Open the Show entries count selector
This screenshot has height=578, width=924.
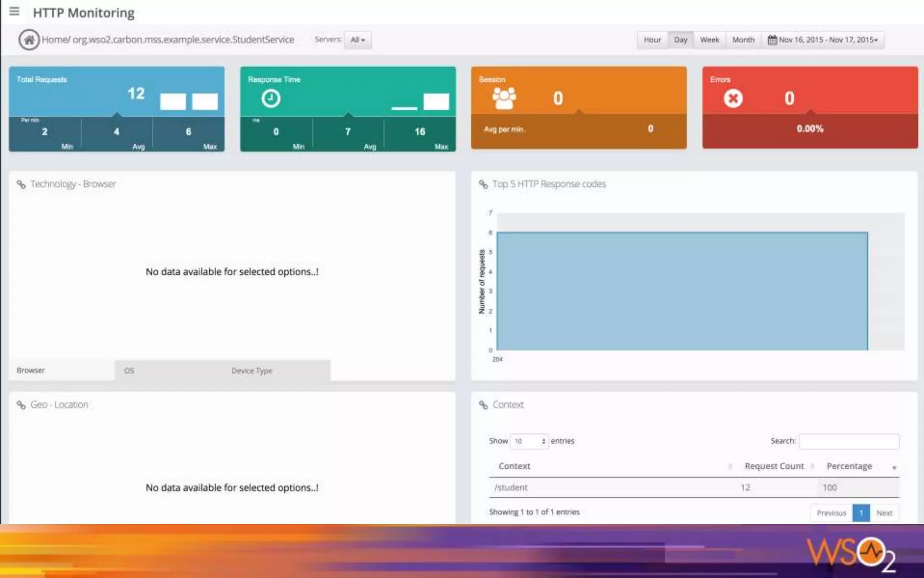point(530,441)
